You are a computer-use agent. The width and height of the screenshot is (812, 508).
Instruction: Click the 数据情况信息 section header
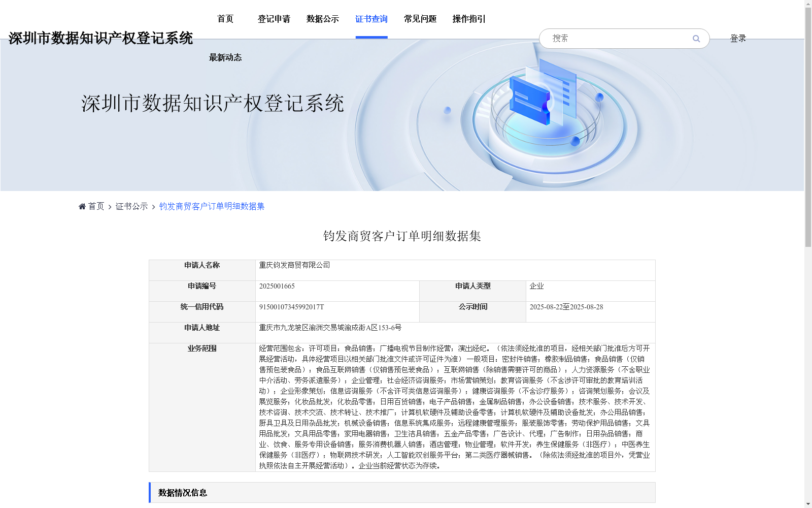pos(402,493)
